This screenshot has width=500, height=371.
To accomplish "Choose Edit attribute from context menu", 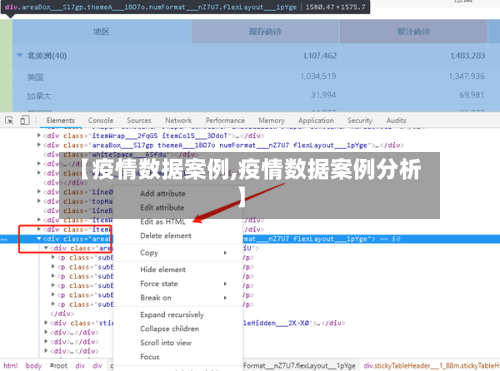I will coord(162,208).
